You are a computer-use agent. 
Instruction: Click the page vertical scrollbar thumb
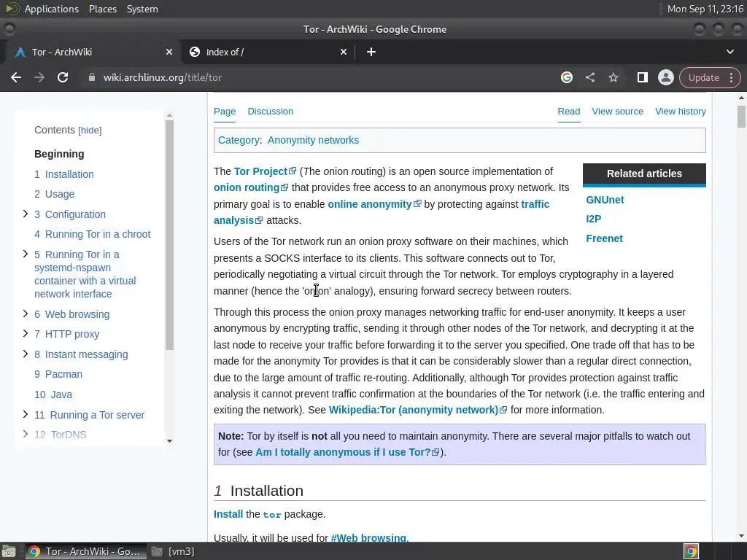click(741, 116)
